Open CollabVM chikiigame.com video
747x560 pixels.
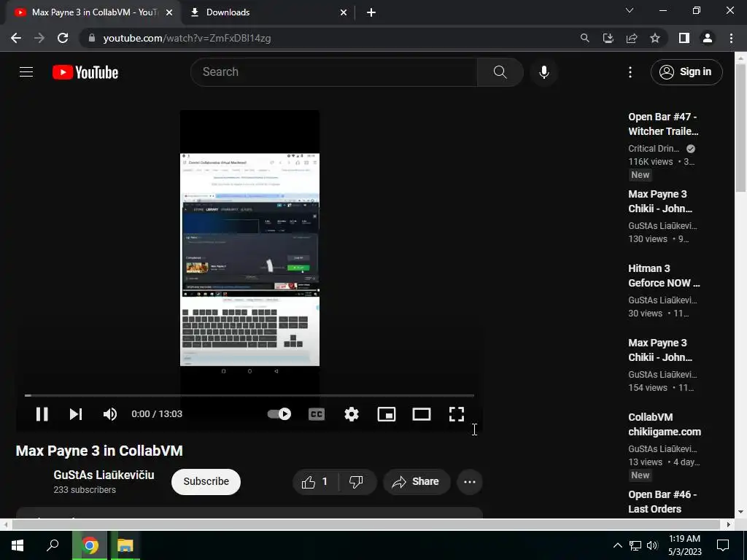point(665,424)
